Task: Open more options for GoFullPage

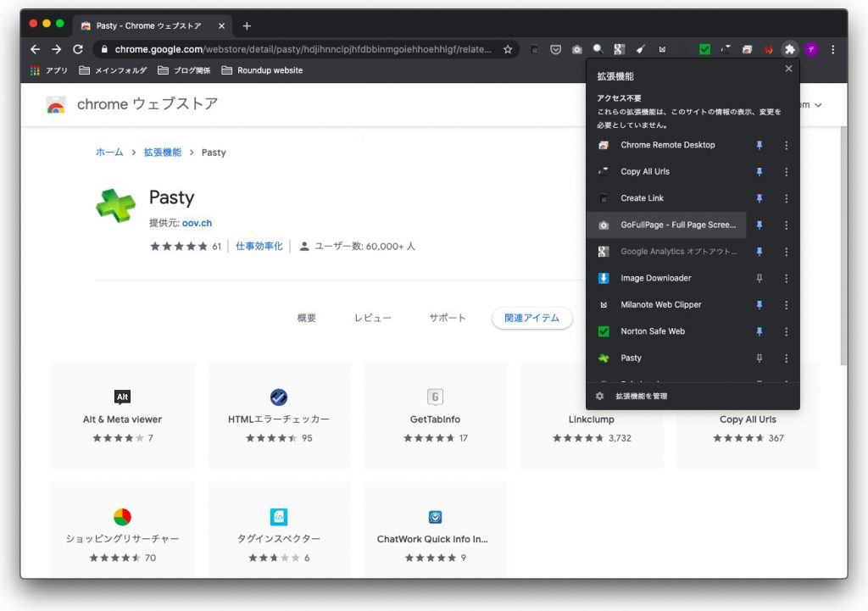Action: click(x=786, y=225)
